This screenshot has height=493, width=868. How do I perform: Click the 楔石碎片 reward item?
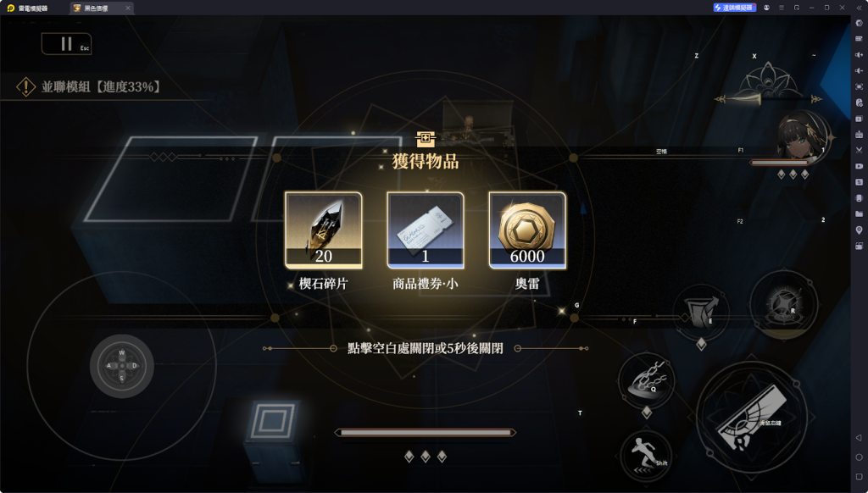324,230
